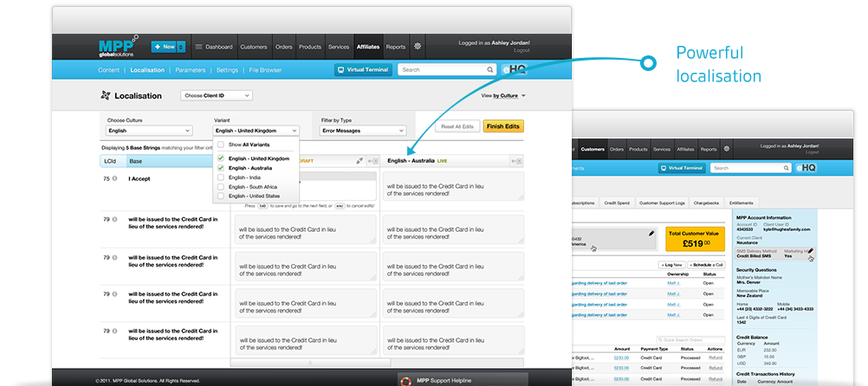Screen dimensions: 868x386
Task: Click the MPP Global Solutions logo
Action: coord(118,47)
